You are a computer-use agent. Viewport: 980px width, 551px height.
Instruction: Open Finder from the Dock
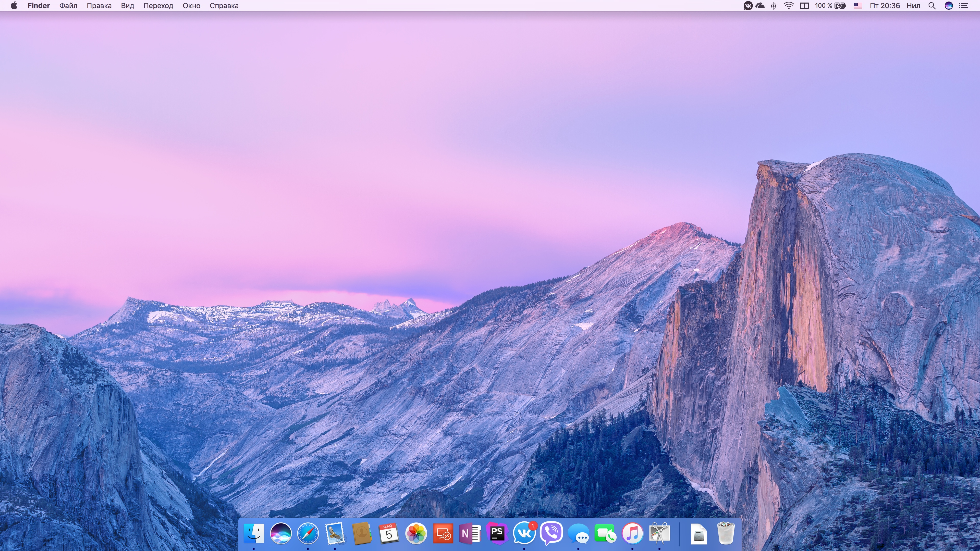tap(254, 533)
